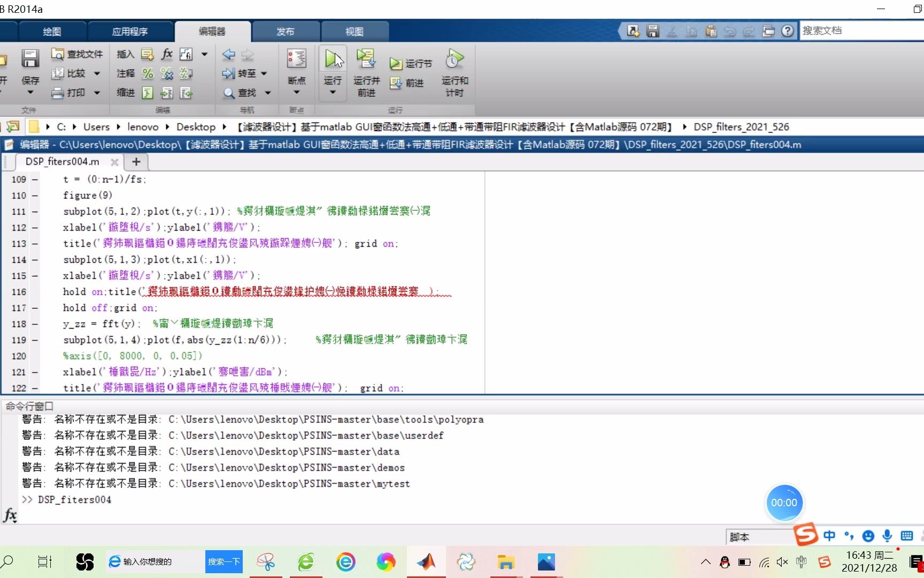The width and height of the screenshot is (924, 578).
Task: Click the Run and Time (运行和计时) icon
Action: coord(455,59)
